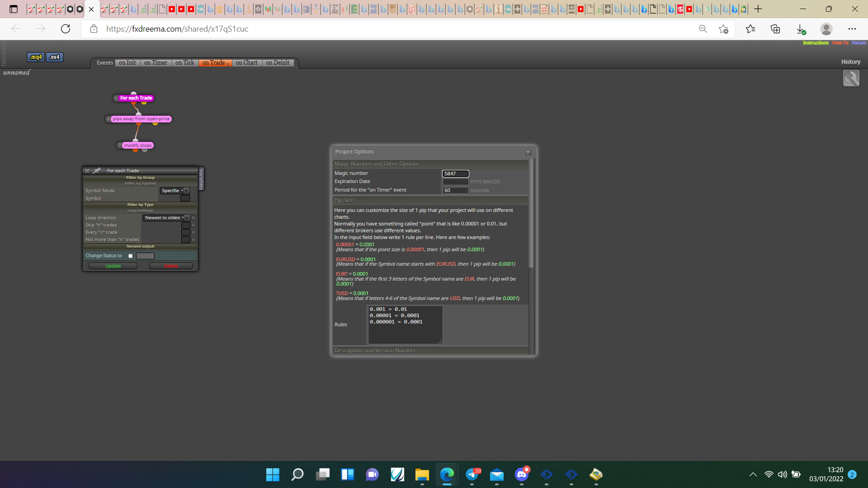The image size is (868, 488).
Task: Click the green Update button
Action: 113,266
